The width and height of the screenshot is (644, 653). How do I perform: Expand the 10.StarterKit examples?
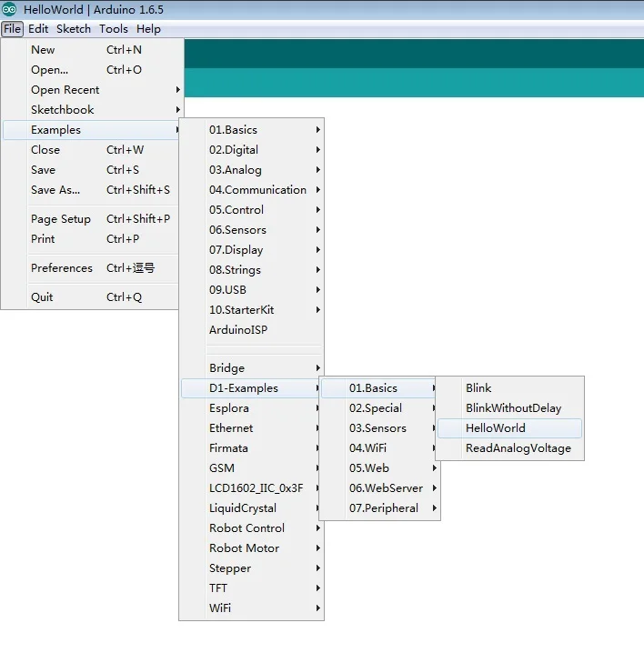tap(252, 309)
